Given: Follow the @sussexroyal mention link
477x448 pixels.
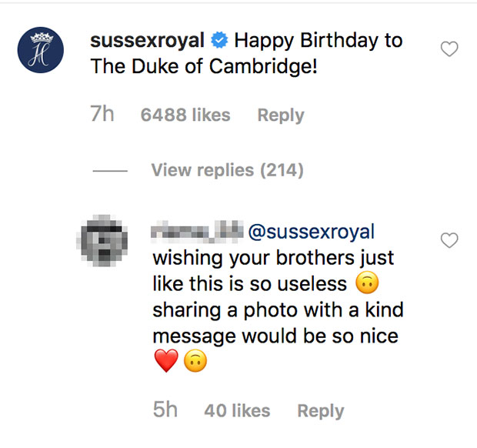Looking at the screenshot, I should point(312,232).
